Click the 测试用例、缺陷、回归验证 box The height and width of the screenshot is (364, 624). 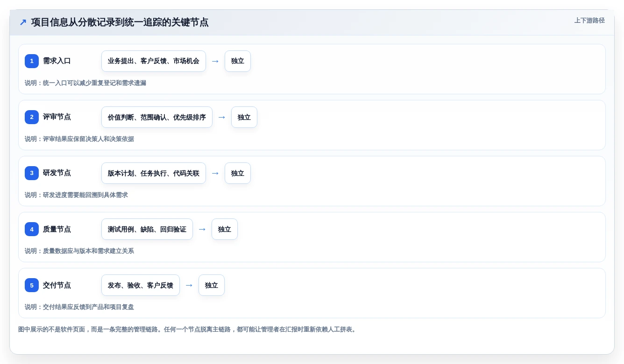click(x=147, y=229)
